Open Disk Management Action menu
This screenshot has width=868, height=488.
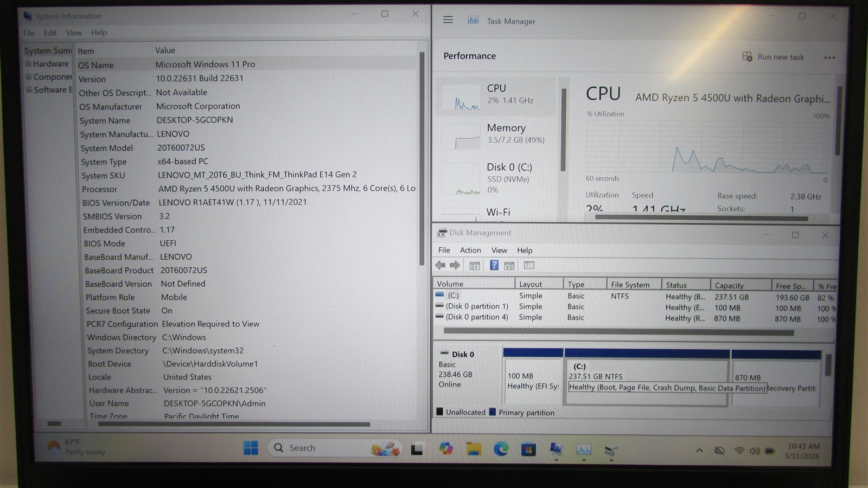[x=470, y=250]
